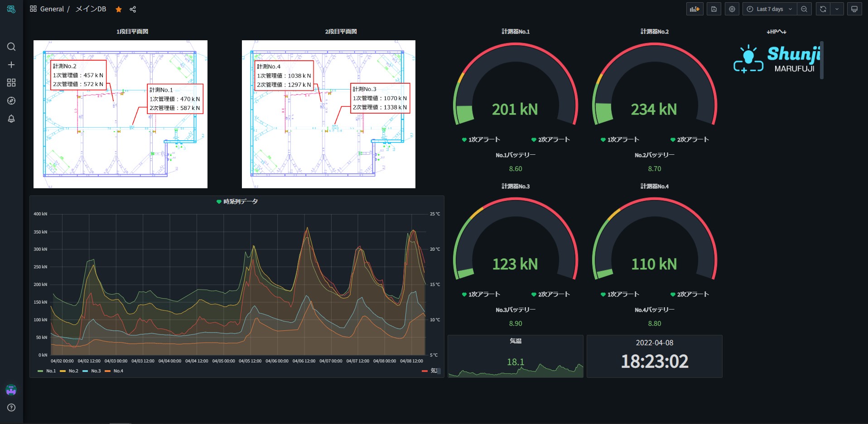Screen dimensions: 868x424
Task: Star the メインDB dashboard
Action: pyautogui.click(x=119, y=9)
